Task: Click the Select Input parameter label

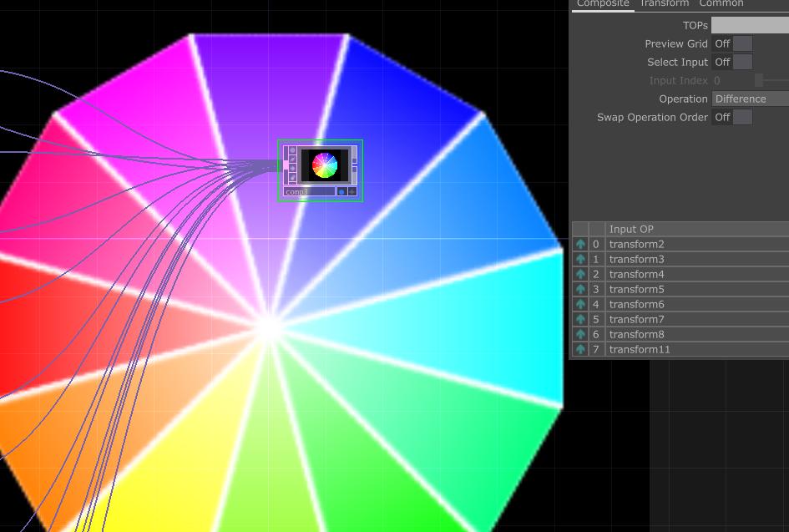Action: coord(677,63)
